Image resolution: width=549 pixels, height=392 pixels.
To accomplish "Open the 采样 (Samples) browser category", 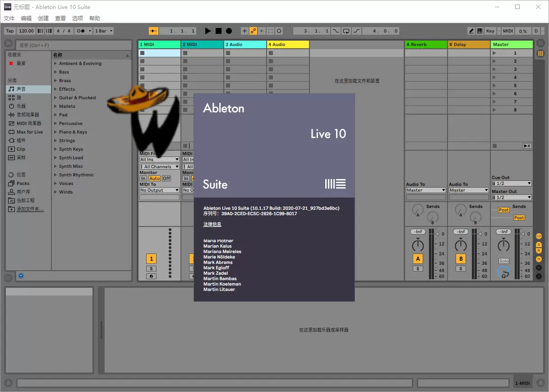I will point(28,157).
